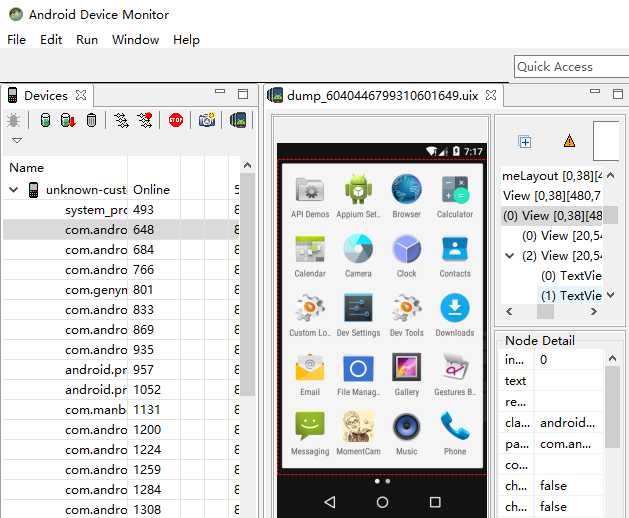This screenshot has height=518, width=629.
Task: Click the Clock app icon
Action: (406, 249)
